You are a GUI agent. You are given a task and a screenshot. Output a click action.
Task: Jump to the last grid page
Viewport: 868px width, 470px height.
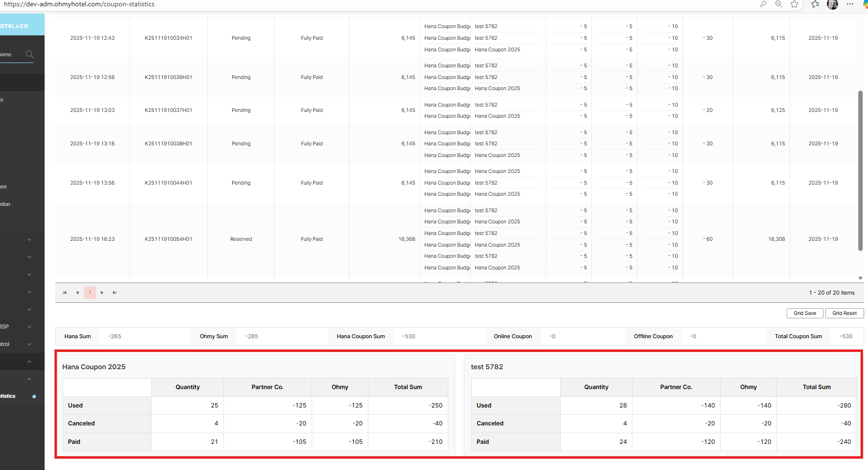click(115, 293)
